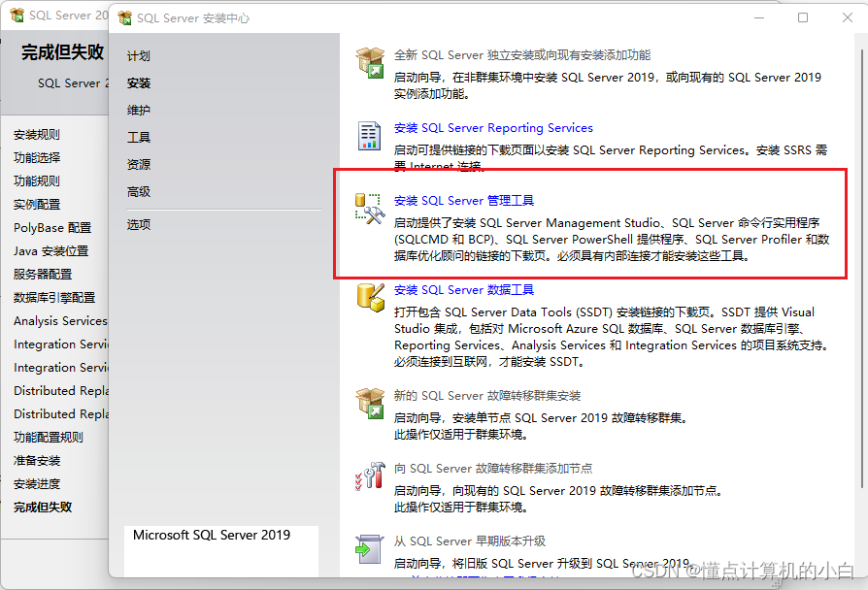Minimize the SQL Server 安装中心 window

[x=759, y=17]
